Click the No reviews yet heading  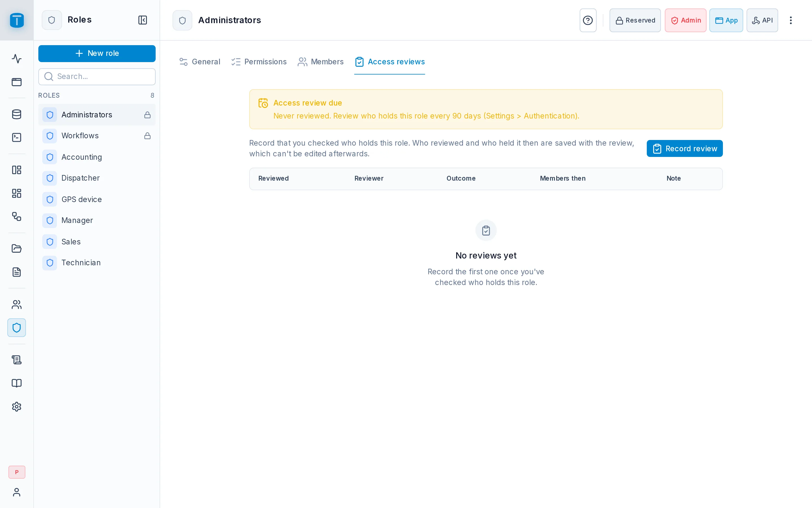(x=486, y=256)
